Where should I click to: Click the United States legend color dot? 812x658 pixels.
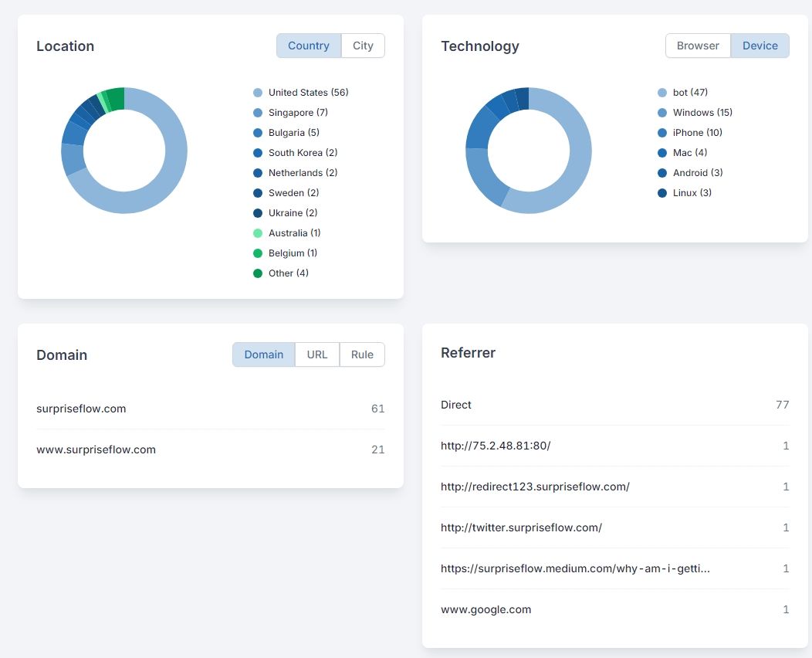(x=258, y=93)
